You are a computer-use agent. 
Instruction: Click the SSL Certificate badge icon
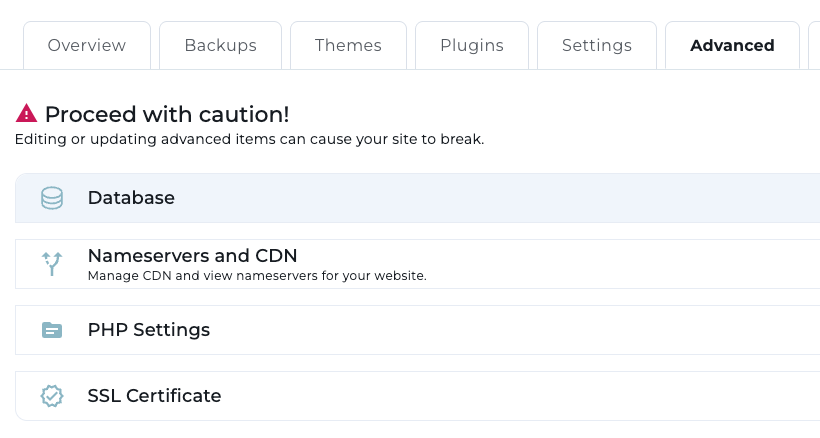pyautogui.click(x=52, y=396)
